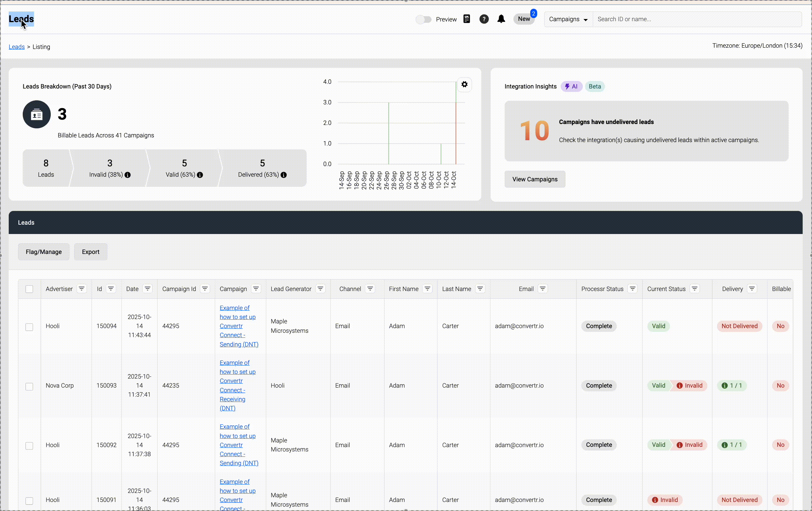This screenshot has height=511, width=812.
Task: Click Not Delivered badge on lead 150091
Action: click(739, 500)
